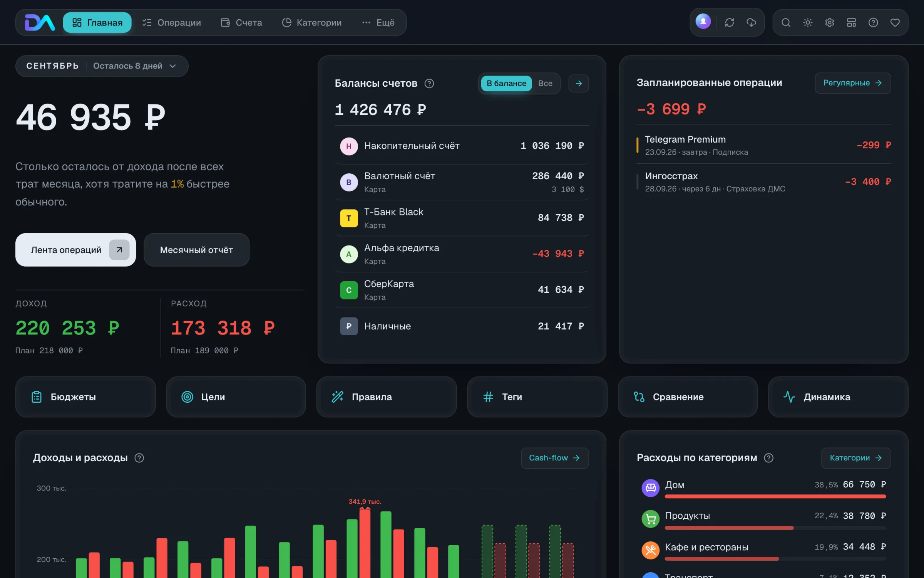Open the Цели shortcut
The width and height of the screenshot is (924, 578).
[236, 397]
